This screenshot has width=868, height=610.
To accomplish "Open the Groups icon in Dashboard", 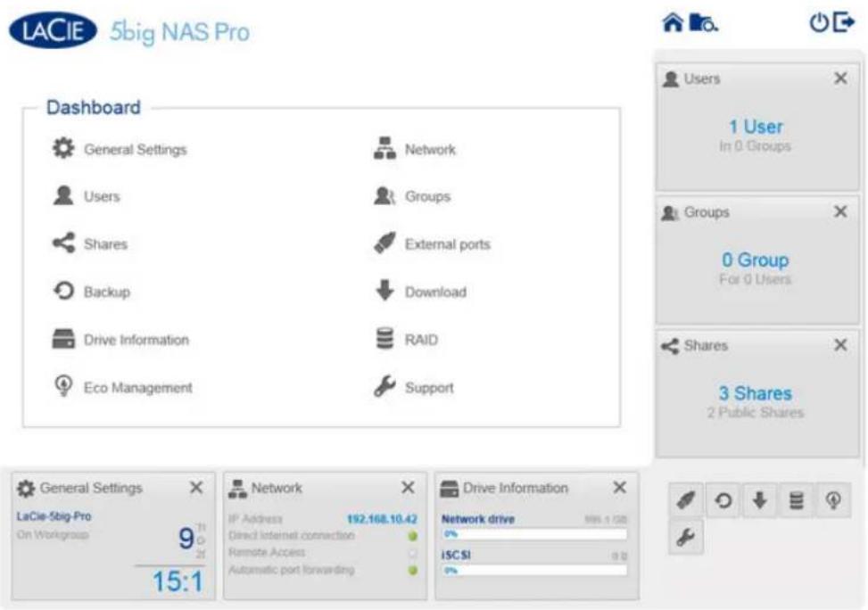I will (384, 196).
